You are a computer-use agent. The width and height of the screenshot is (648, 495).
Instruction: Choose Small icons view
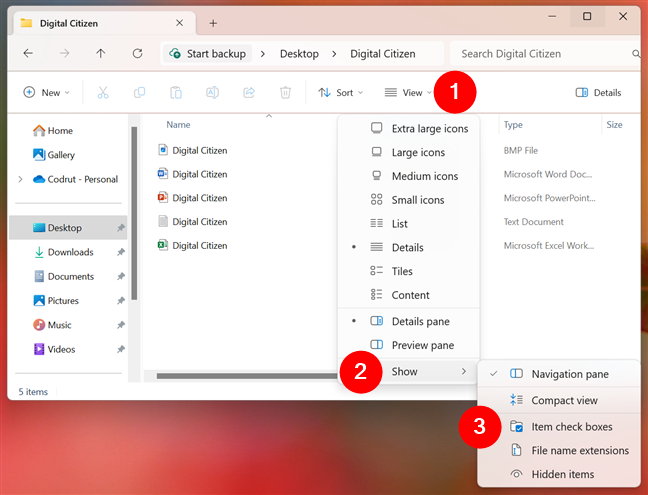[x=408, y=200]
